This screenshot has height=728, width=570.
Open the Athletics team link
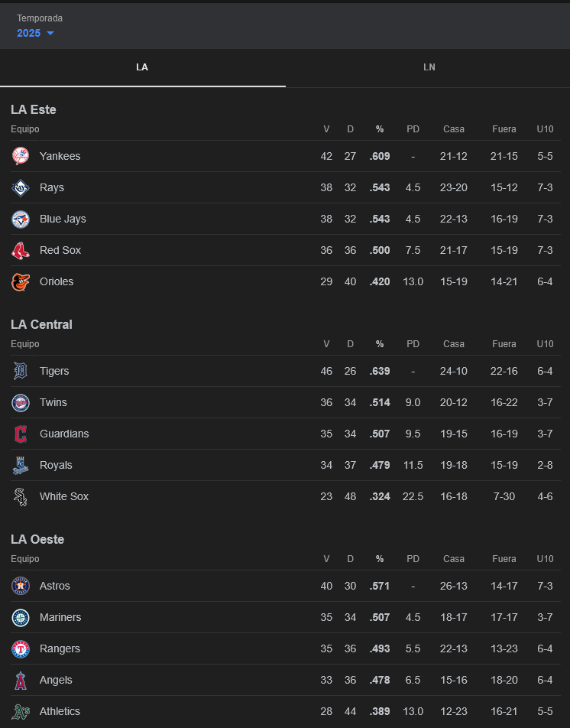pyautogui.click(x=60, y=711)
